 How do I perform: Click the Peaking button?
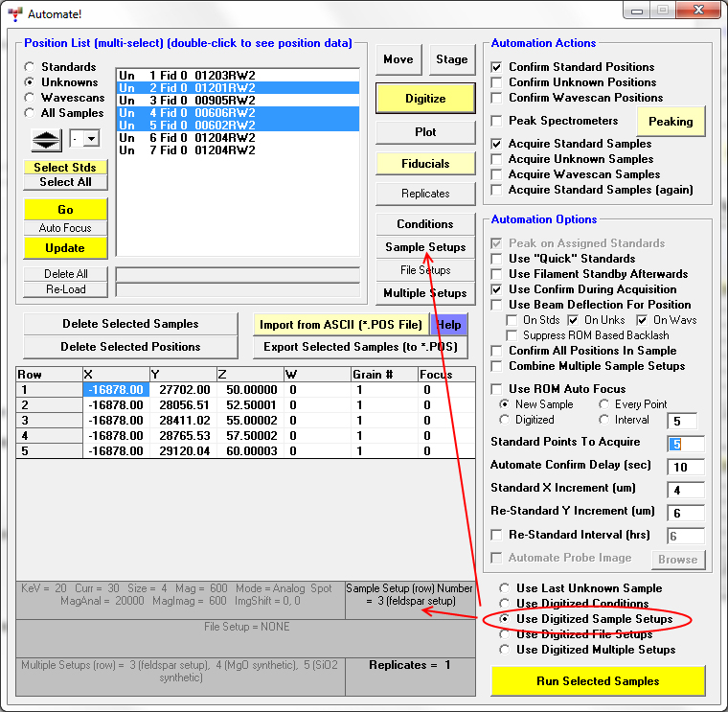(x=671, y=122)
